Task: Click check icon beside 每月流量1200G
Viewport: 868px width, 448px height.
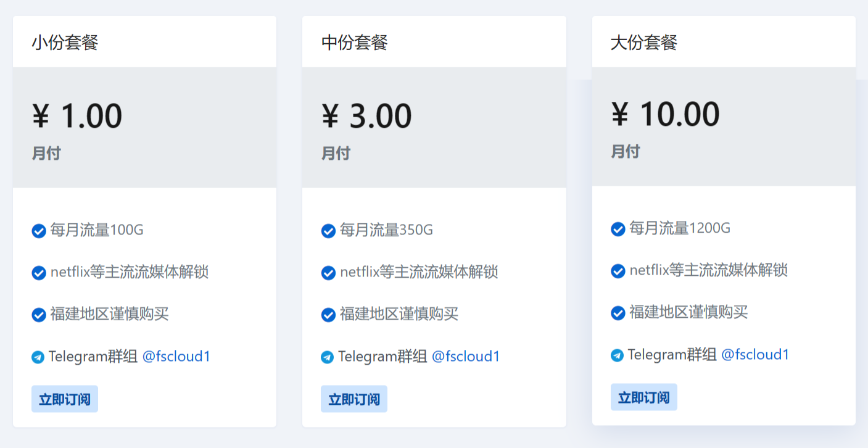Action: [x=618, y=229]
